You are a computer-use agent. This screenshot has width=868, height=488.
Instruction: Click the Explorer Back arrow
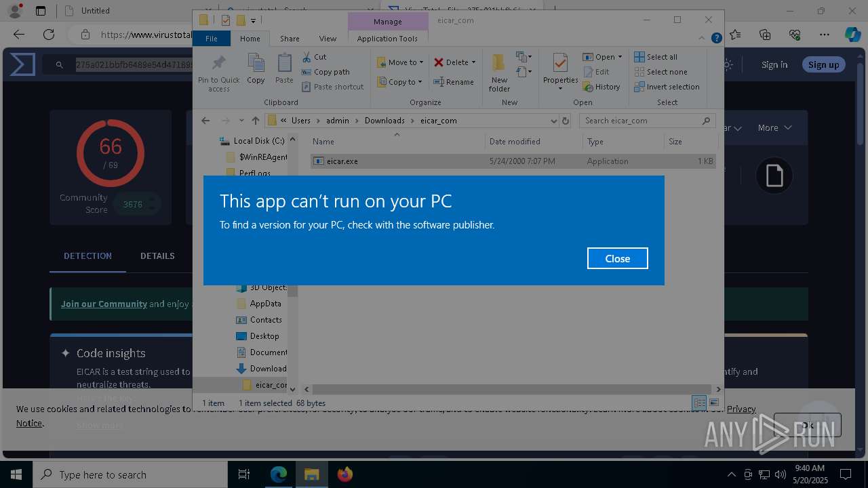[205, 121]
